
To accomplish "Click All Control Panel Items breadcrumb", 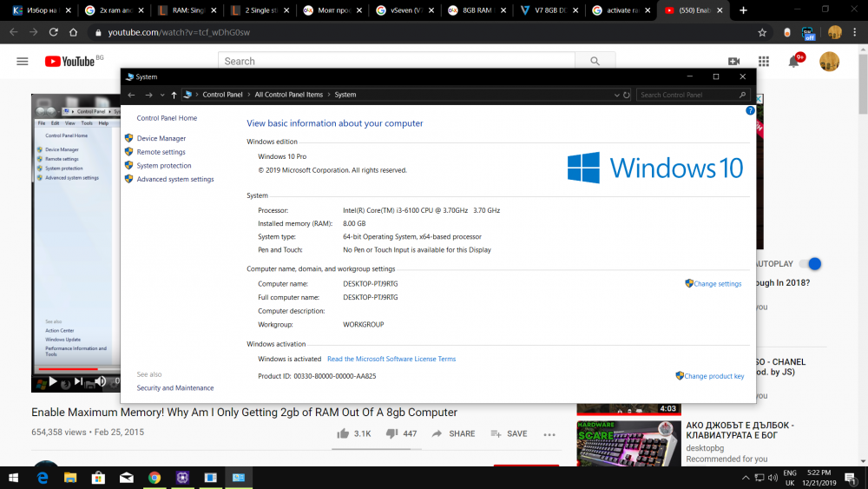I will click(288, 95).
